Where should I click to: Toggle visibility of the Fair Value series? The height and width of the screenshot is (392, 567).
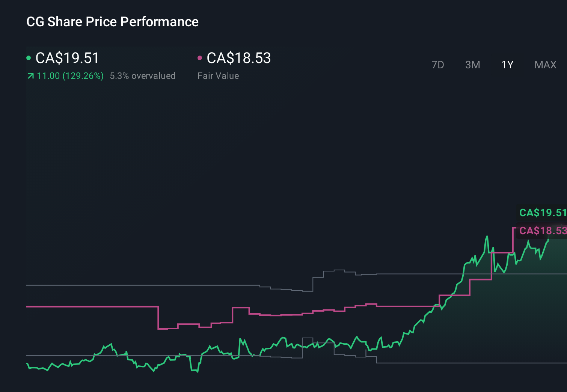(x=200, y=57)
